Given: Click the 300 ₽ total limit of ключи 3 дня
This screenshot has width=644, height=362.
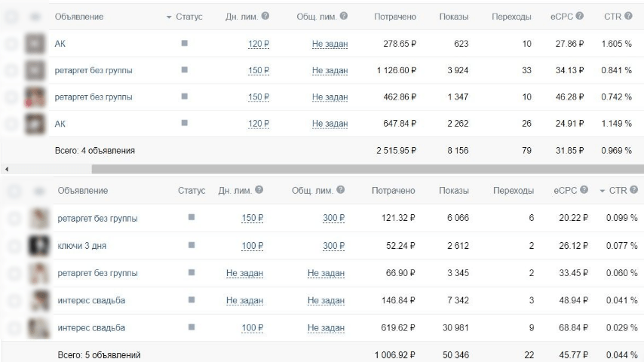Looking at the screenshot, I should click(x=333, y=246).
